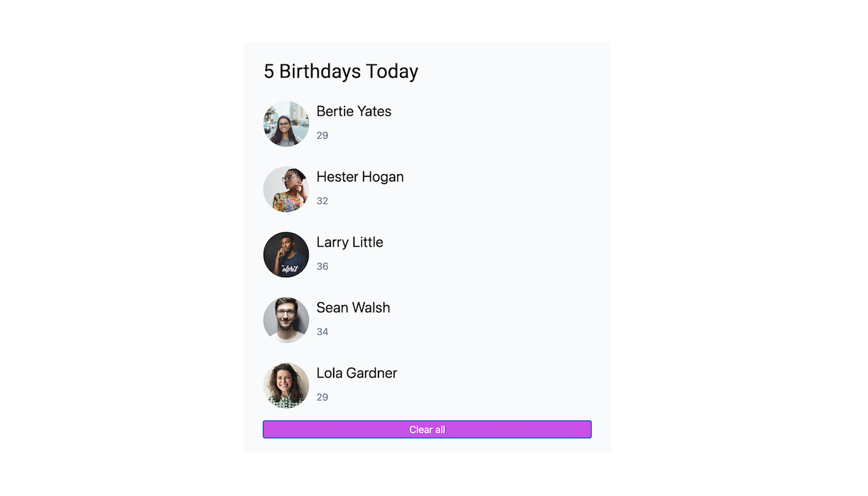Viewport: 868px width, 496px height.
Task: Click the number 5 in the heading
Action: pyautogui.click(x=269, y=71)
